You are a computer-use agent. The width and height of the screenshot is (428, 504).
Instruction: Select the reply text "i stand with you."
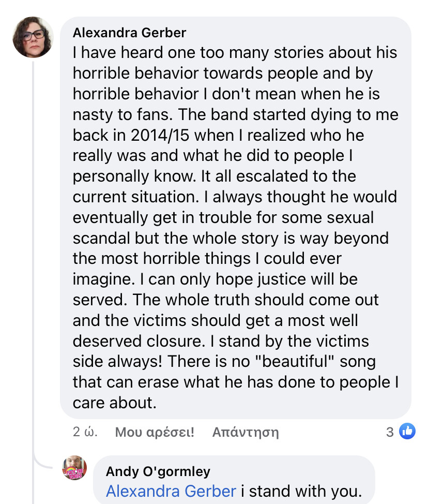coord(301,491)
